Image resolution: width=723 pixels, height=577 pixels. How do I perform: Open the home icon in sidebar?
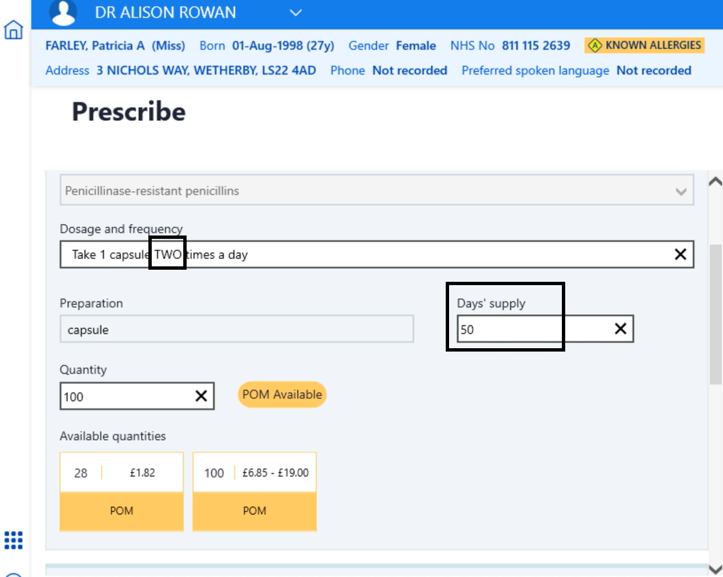(x=13, y=30)
